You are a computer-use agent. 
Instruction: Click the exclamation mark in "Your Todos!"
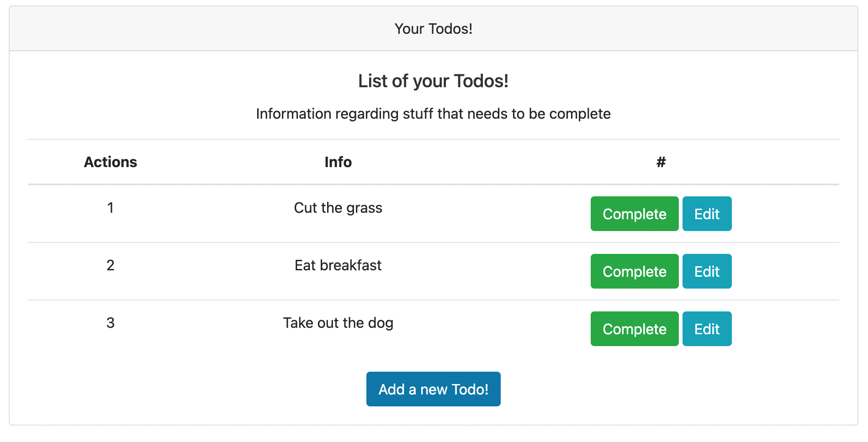(x=470, y=29)
